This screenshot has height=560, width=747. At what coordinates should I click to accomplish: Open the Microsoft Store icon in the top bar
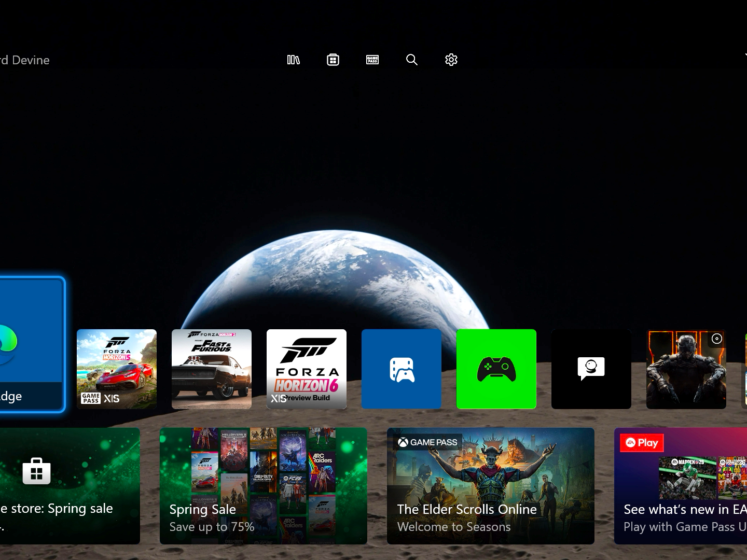point(333,60)
